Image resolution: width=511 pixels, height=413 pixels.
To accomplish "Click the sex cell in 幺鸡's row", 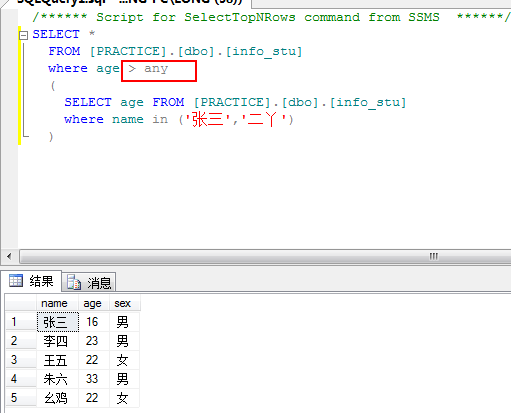I will click(x=124, y=398).
